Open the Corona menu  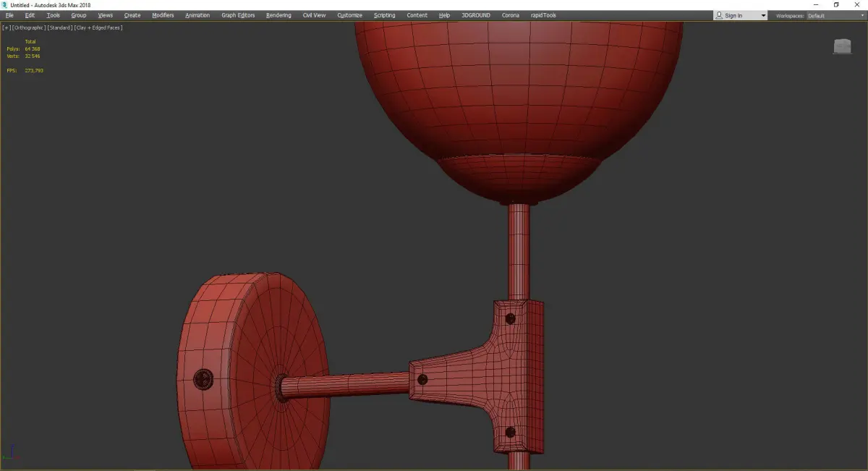(x=511, y=15)
